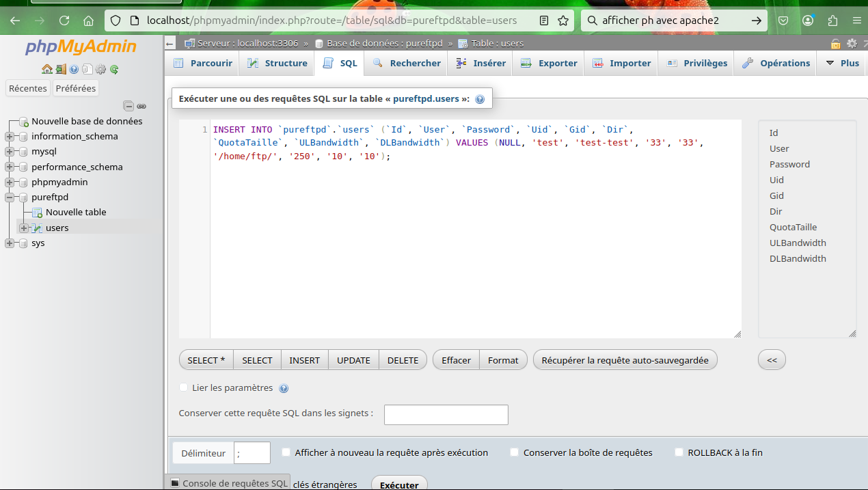868x490 pixels.
Task: Hide the navigation panel with left arrow
Action: click(x=170, y=44)
